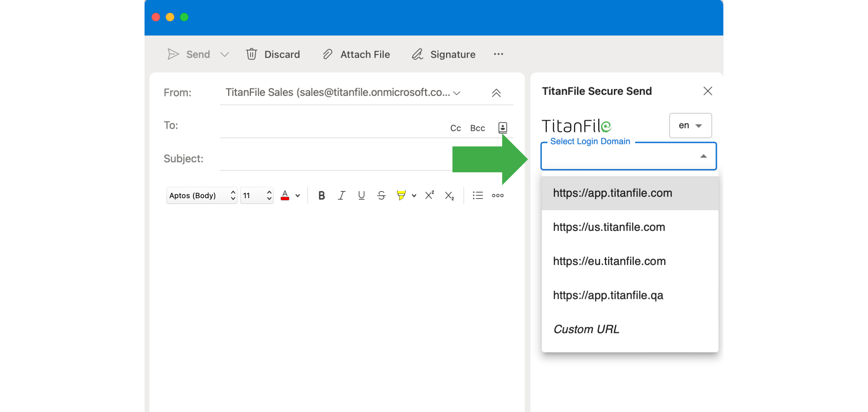Collapse the header fields with double chevron

coord(496,93)
